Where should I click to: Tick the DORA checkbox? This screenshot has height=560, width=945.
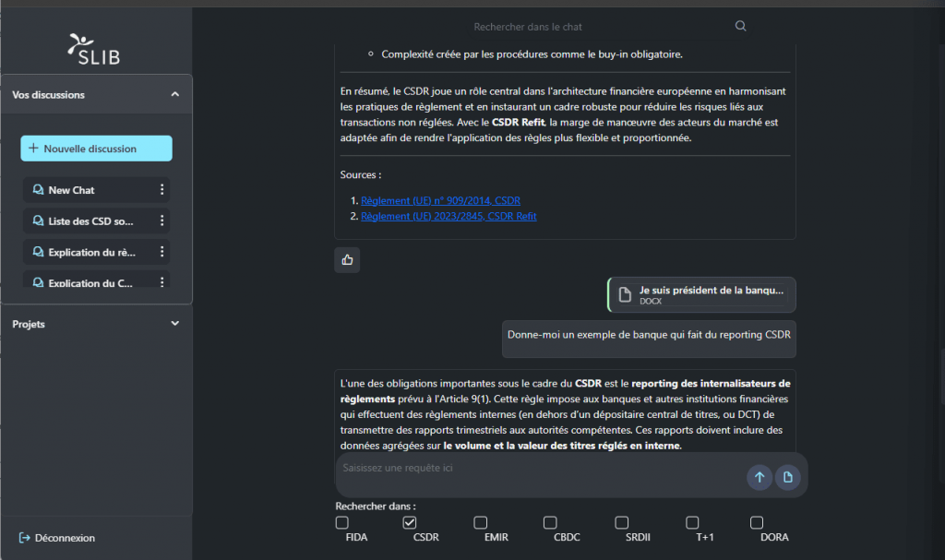757,523
